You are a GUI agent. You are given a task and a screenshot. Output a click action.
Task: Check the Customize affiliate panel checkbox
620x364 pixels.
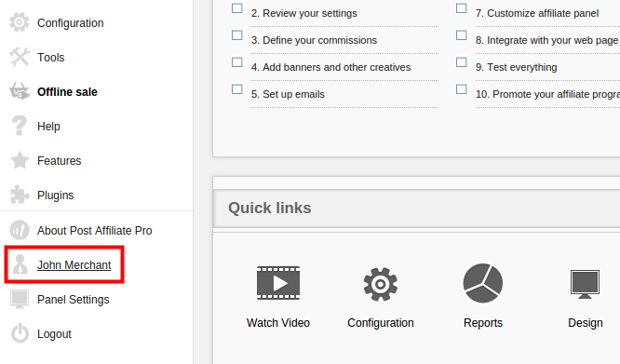pos(461,8)
